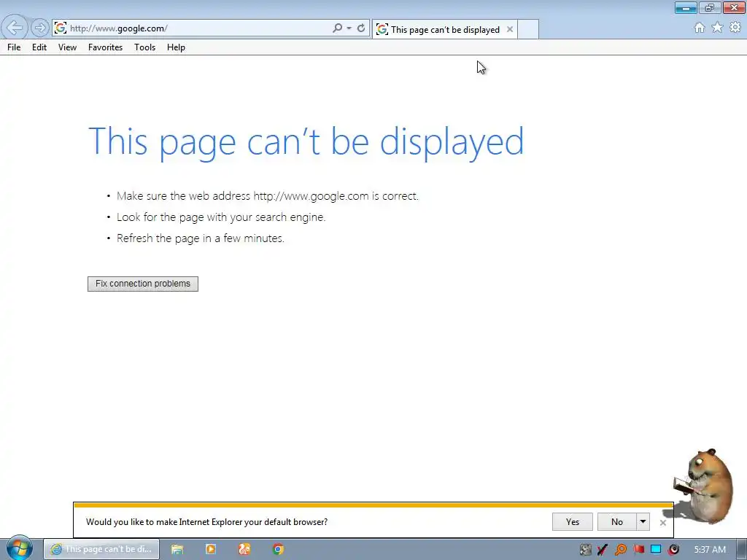Dismiss the default browser notification bar

pos(662,522)
